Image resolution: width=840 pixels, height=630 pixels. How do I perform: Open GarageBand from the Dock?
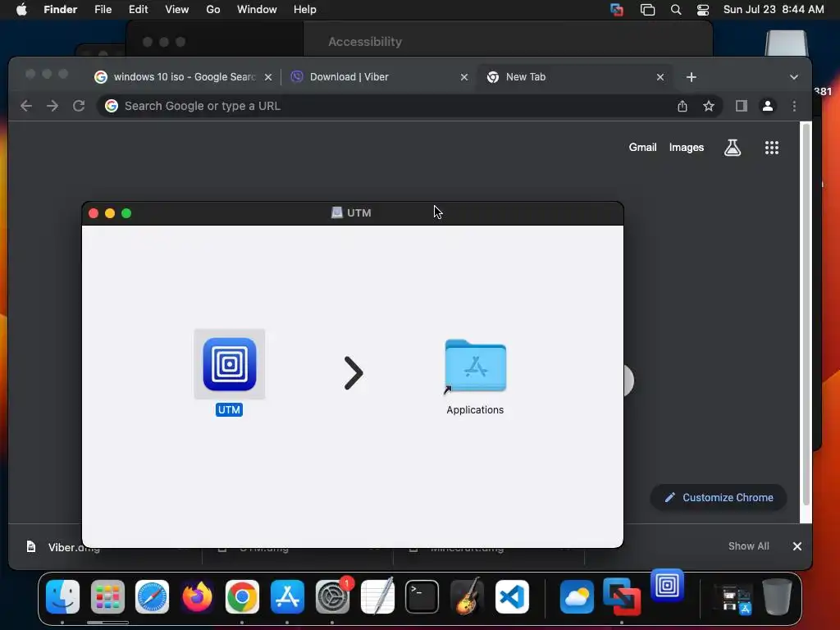tap(467, 597)
